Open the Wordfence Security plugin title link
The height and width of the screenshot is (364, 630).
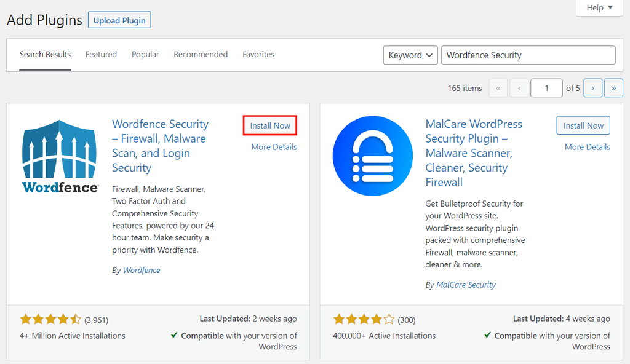click(161, 146)
